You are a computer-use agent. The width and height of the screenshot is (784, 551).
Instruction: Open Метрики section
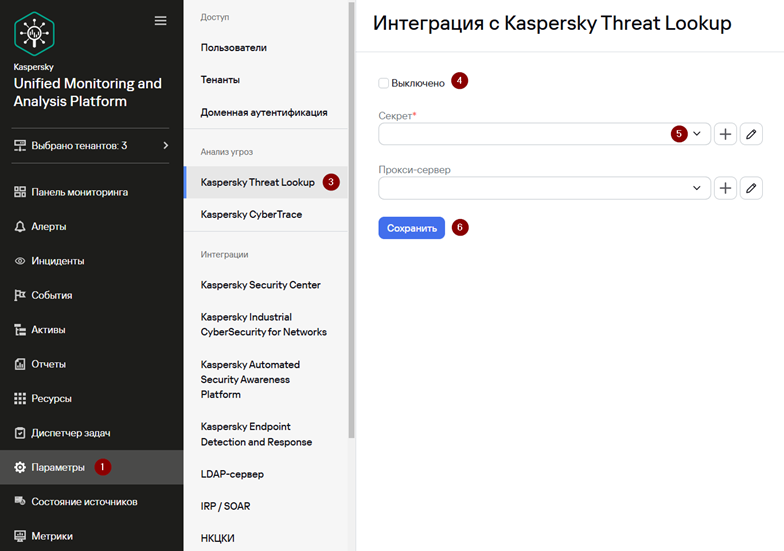click(92, 536)
